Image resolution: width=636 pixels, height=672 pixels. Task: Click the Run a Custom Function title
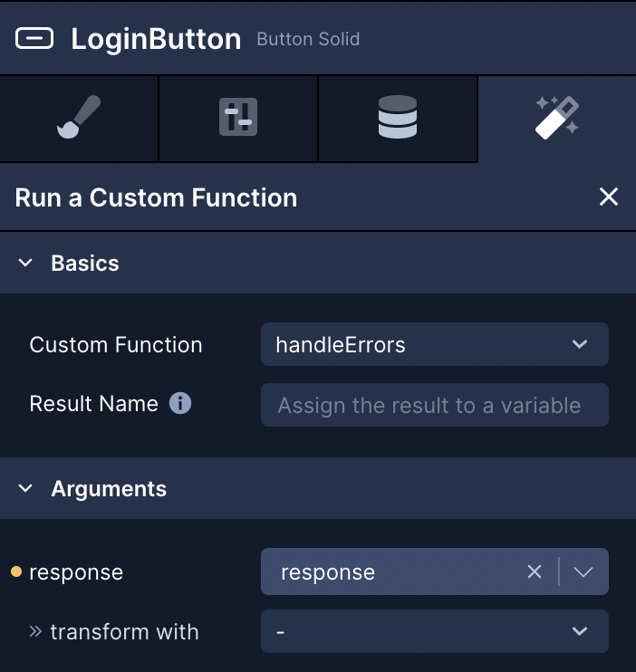pyautogui.click(x=156, y=198)
